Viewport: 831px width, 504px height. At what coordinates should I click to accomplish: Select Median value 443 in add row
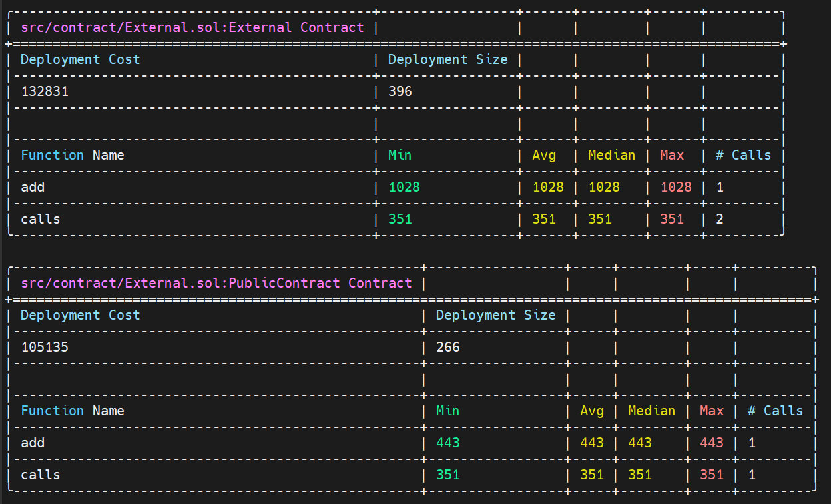[640, 443]
